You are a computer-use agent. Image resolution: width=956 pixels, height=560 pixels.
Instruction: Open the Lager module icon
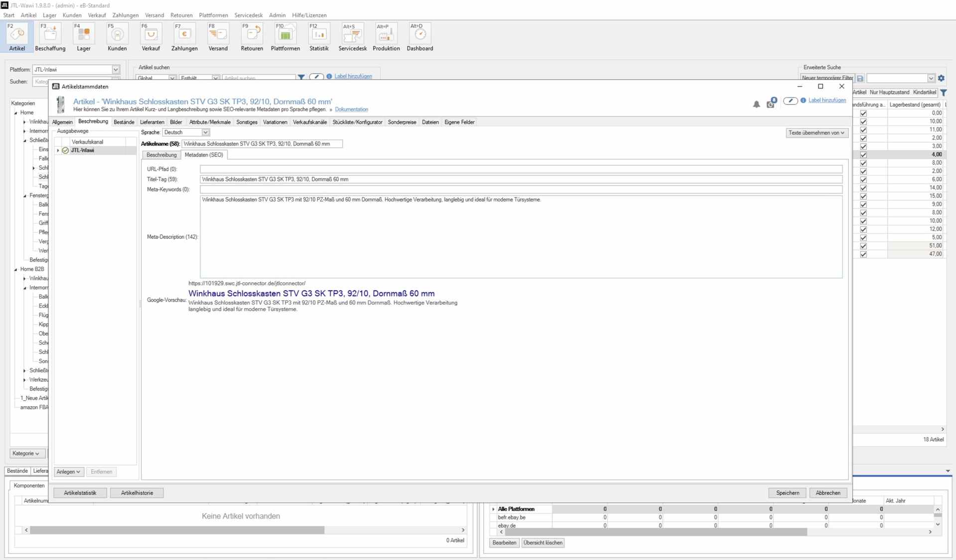[x=84, y=37]
